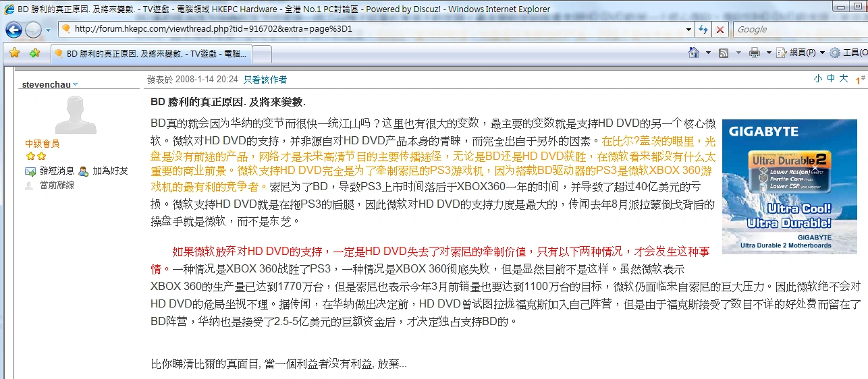This screenshot has height=379, width=868.
Task: Open a new blank tab
Action: pyautogui.click(x=261, y=54)
